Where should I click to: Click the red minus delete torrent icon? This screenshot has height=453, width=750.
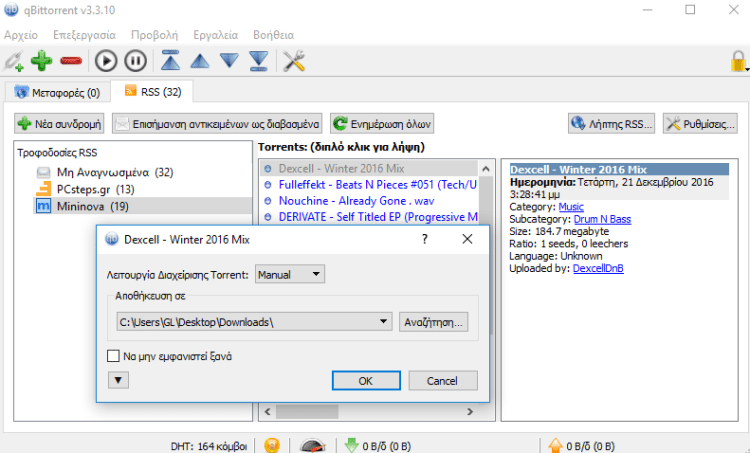tap(71, 61)
